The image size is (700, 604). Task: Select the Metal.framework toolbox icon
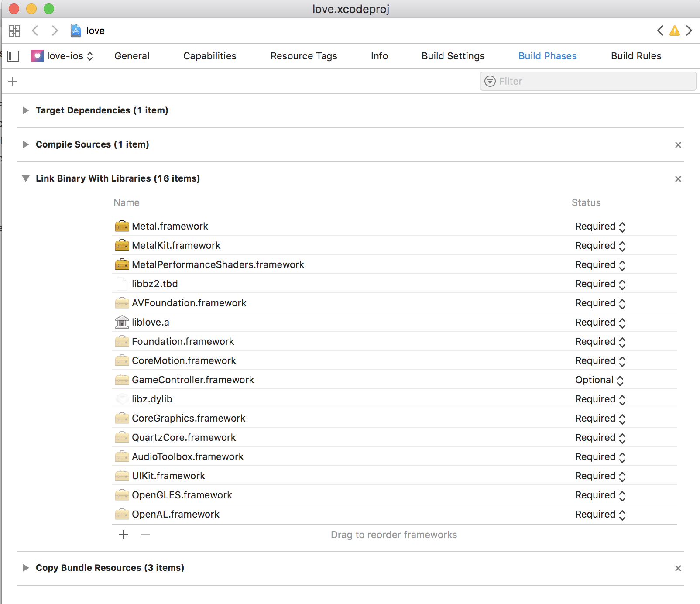(122, 226)
